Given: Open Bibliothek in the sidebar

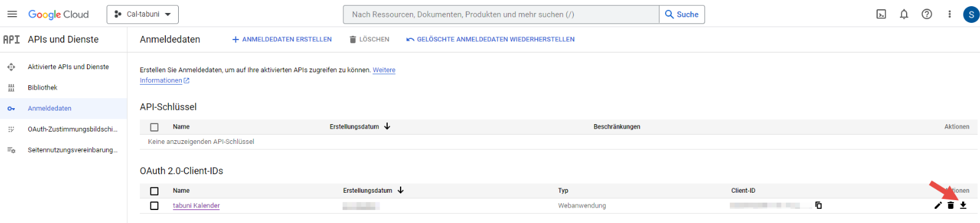Looking at the screenshot, I should [43, 88].
